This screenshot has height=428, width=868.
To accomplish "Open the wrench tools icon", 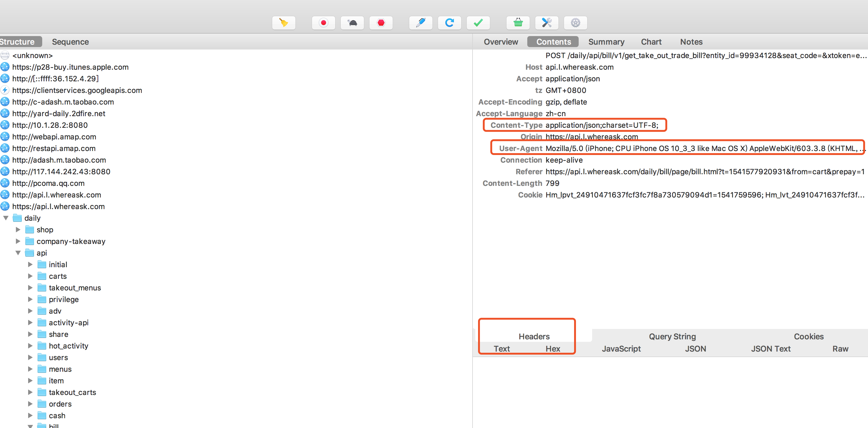I will (547, 23).
